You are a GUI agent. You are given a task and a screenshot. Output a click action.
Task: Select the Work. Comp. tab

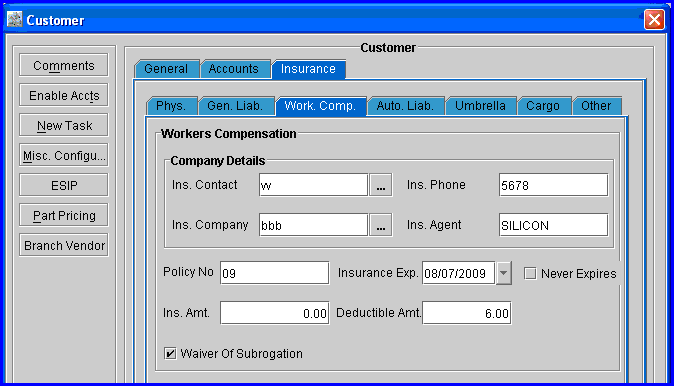pyautogui.click(x=321, y=106)
